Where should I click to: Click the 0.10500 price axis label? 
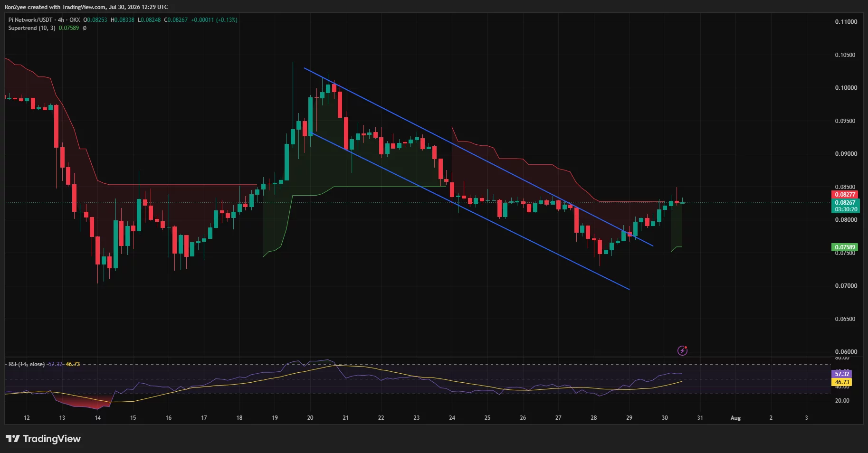point(846,55)
